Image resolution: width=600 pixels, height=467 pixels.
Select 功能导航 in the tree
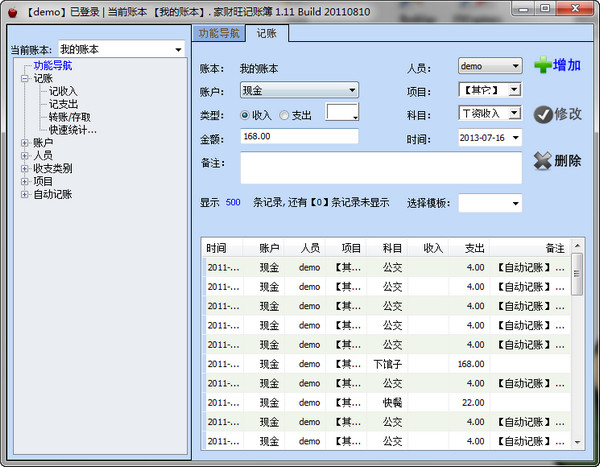(53, 66)
